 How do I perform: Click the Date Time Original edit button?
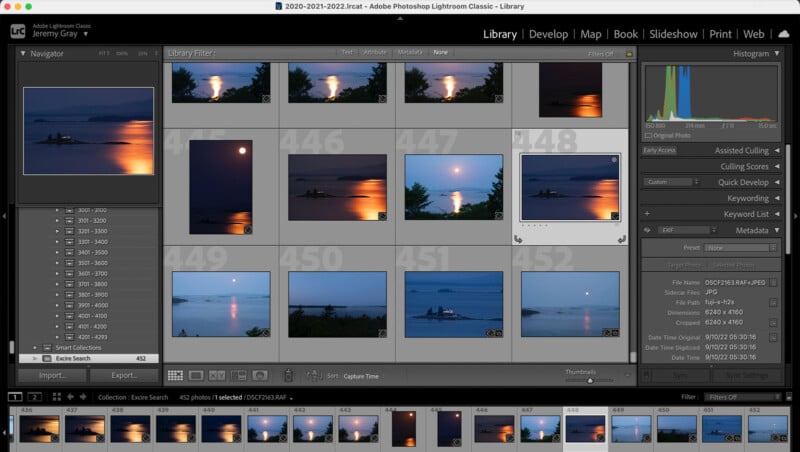[773, 337]
